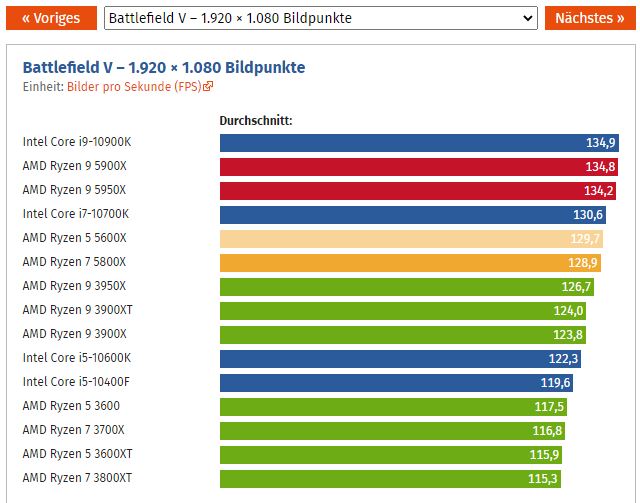
Task: Click the green bar showing 117,5
Action: pyautogui.click(x=393, y=407)
